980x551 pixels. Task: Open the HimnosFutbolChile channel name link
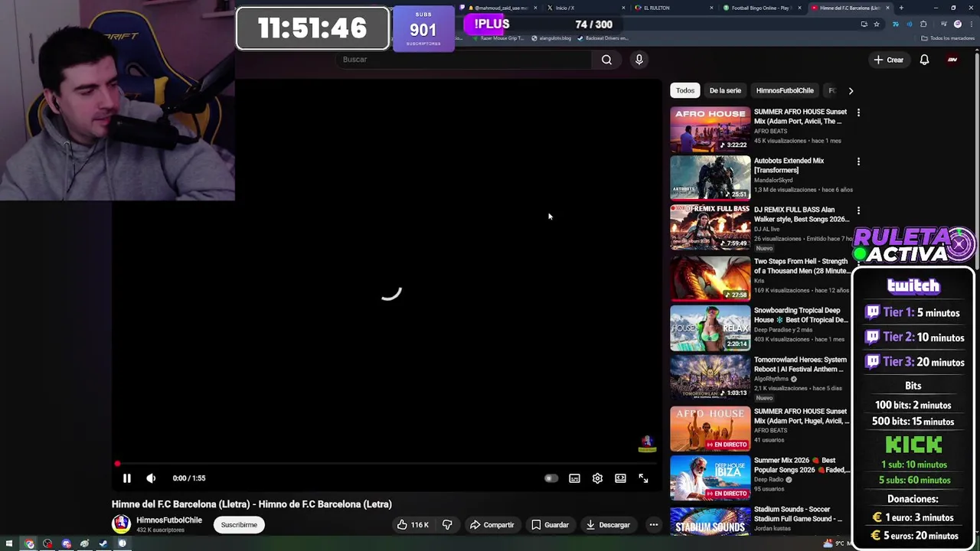[x=169, y=520]
